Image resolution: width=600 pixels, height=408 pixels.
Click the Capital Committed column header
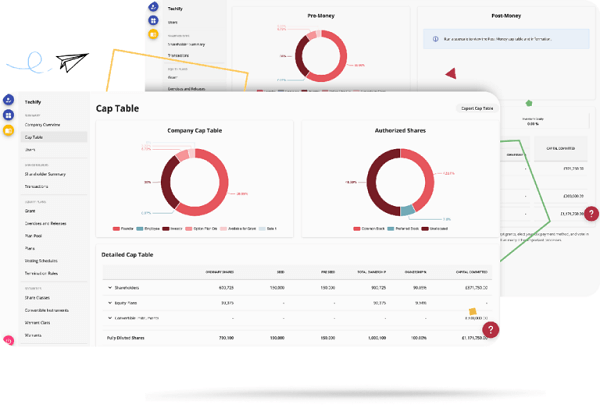pyautogui.click(x=471, y=272)
